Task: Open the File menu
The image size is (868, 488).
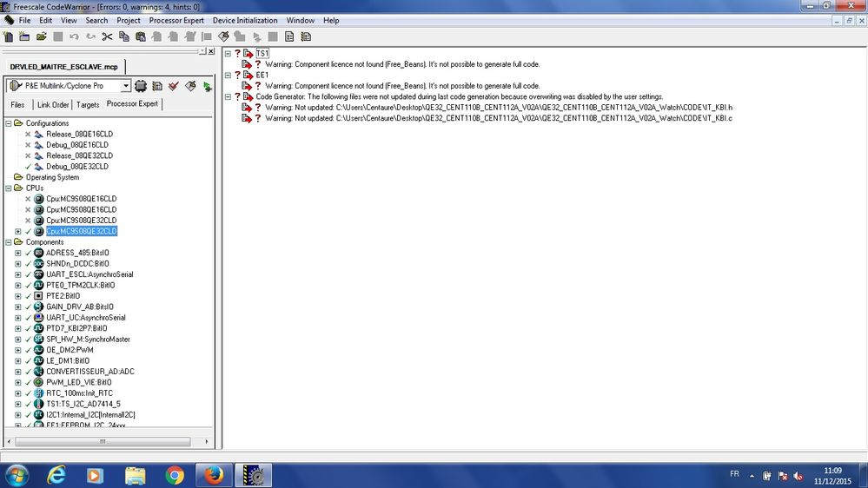Action: [25, 21]
